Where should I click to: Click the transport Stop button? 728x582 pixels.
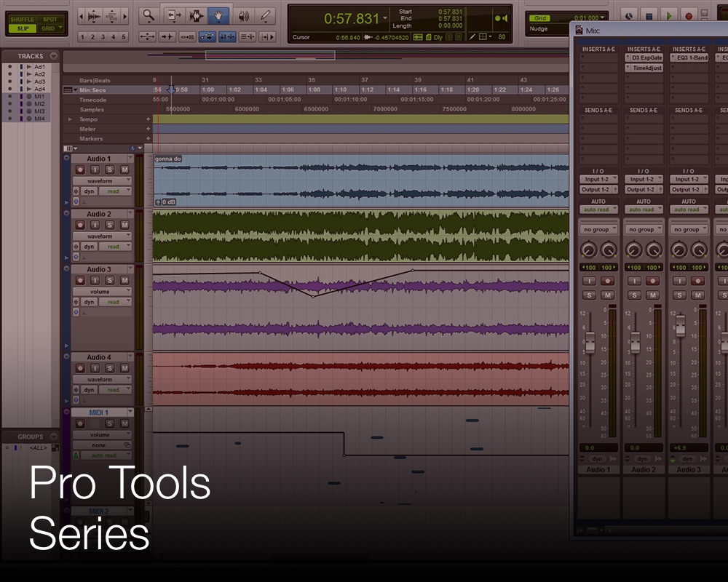[649, 16]
